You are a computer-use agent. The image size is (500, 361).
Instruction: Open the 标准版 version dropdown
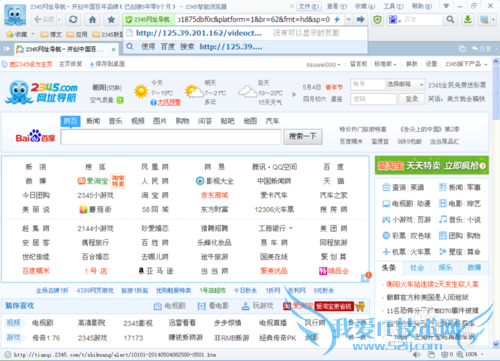pyautogui.click(x=395, y=64)
